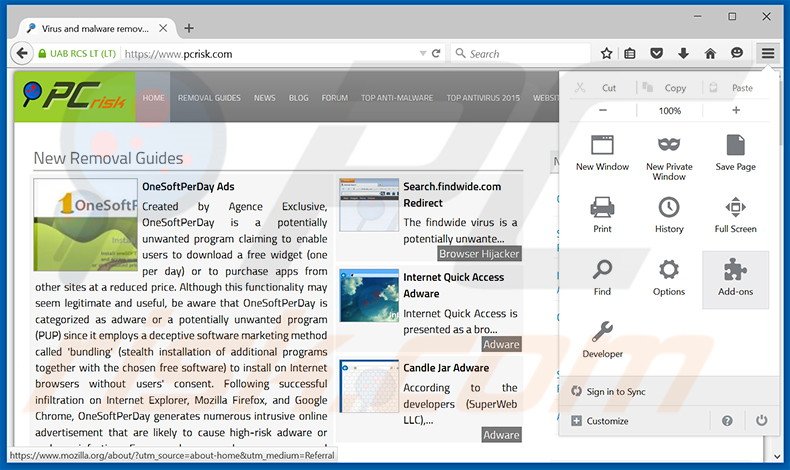Click the Exit Firefox power icon
The height and width of the screenshot is (470, 790).
tap(761, 420)
